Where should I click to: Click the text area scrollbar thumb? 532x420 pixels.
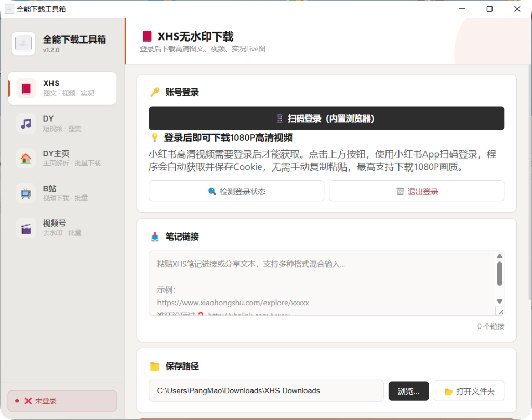pos(499,273)
